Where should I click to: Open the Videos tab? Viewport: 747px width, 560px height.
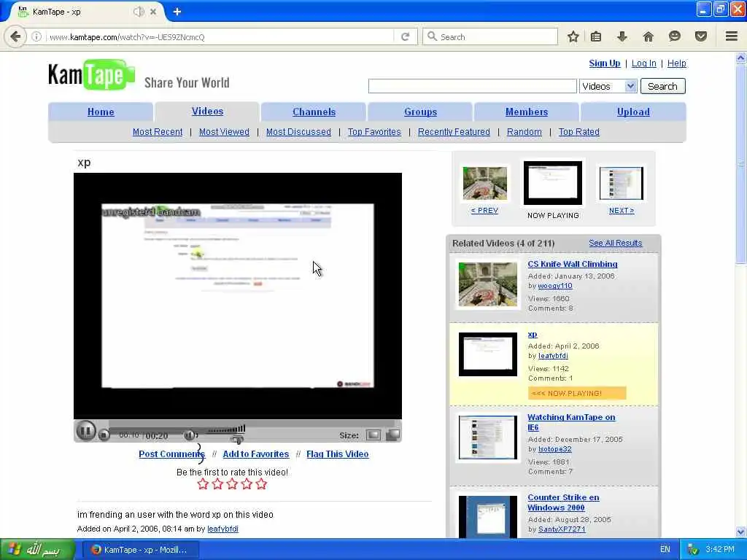pos(207,112)
